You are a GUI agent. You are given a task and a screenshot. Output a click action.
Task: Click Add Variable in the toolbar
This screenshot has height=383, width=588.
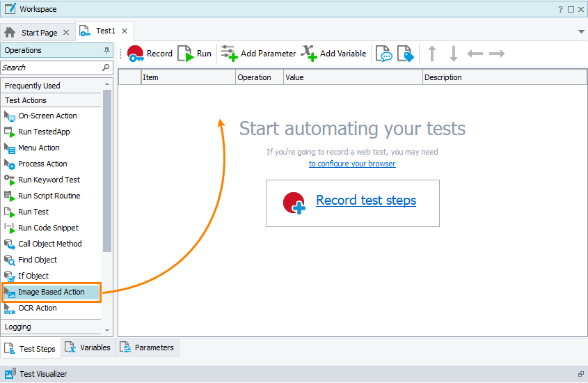click(333, 54)
